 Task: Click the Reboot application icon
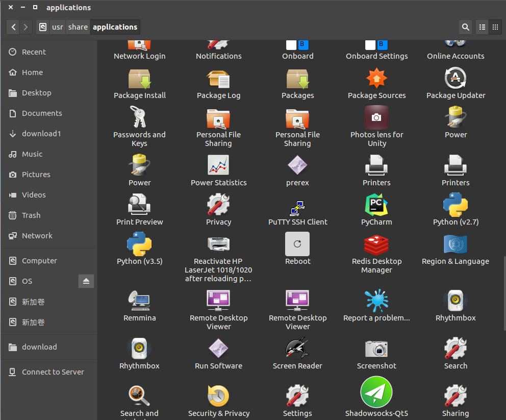[x=297, y=244]
